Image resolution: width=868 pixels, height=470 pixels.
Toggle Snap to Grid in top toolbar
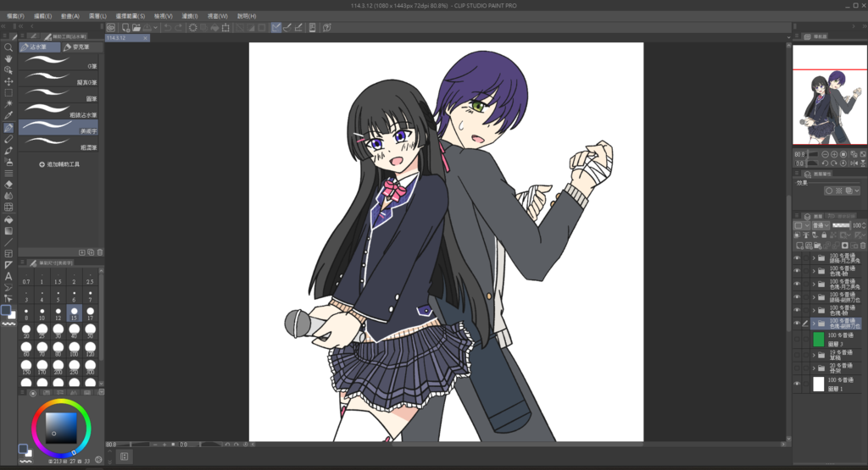click(x=298, y=28)
